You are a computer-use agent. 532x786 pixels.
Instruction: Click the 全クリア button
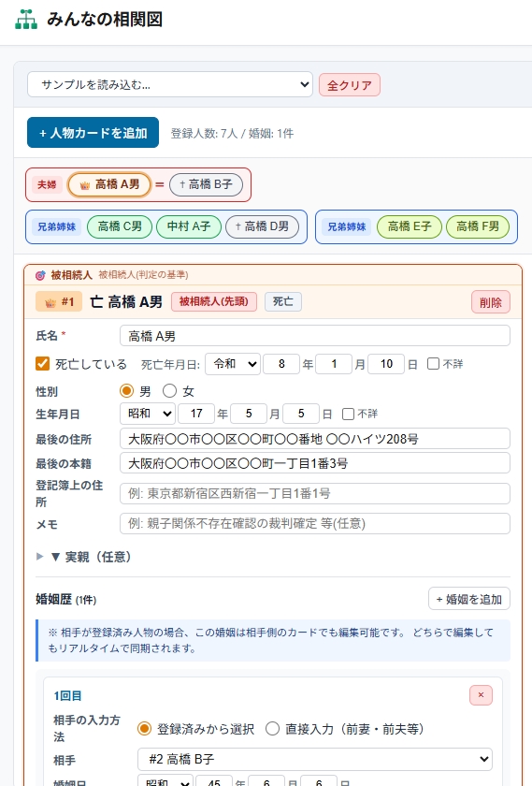(350, 85)
